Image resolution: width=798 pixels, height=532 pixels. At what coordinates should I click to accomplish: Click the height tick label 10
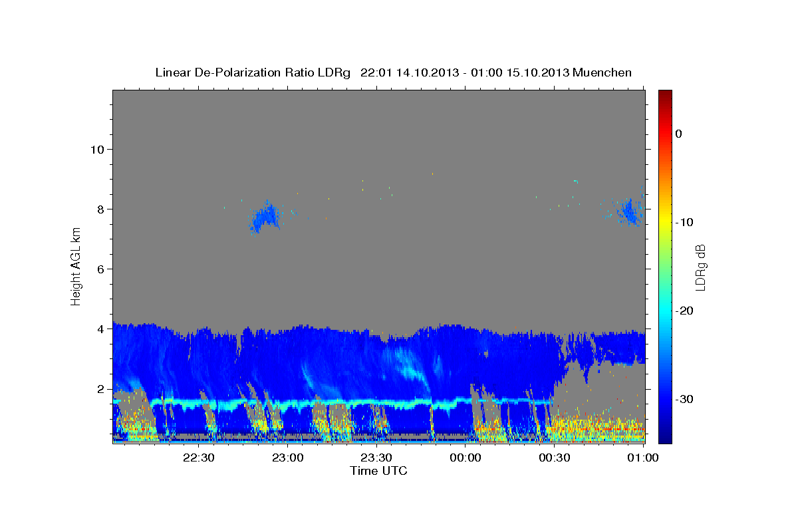coord(96,149)
